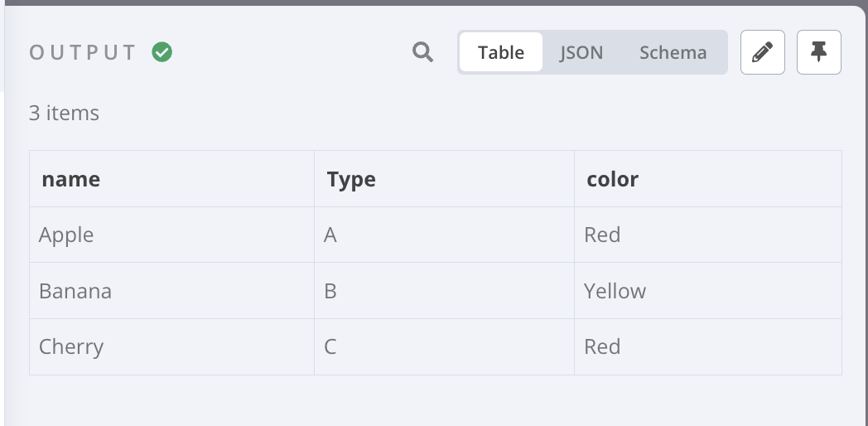Select the Apple cell
Screen dimensions: 868x426
(171, 235)
